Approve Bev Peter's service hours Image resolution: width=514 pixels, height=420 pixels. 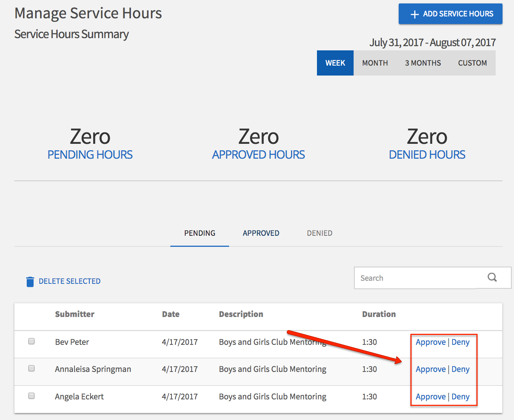coord(431,342)
